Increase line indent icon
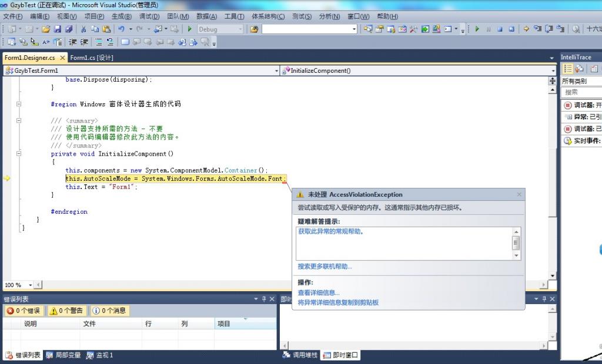 [x=84, y=42]
